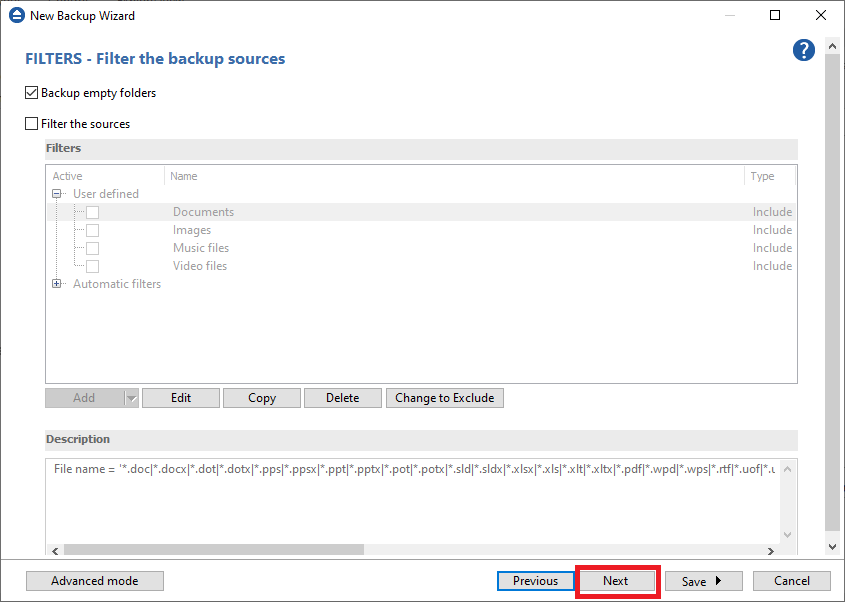Click the description horizontal scrollbar right arrow
Viewport: 845px width, 602px height.
click(x=770, y=549)
